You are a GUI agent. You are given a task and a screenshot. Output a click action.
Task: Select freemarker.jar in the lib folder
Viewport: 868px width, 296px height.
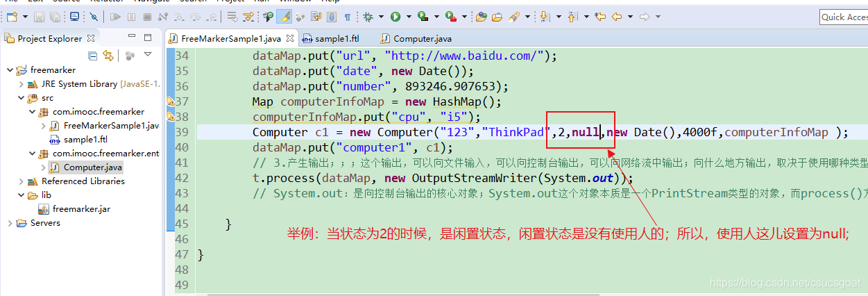(73, 209)
